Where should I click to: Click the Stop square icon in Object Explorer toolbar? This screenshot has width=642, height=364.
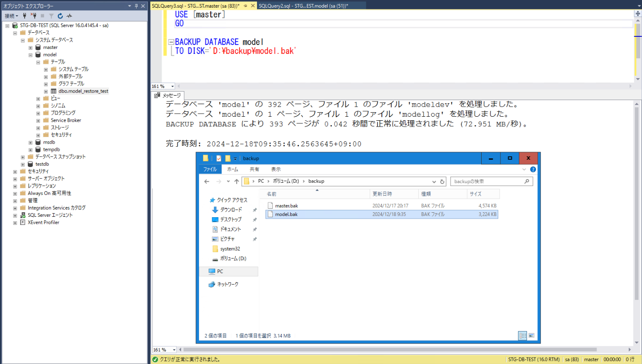click(x=43, y=16)
